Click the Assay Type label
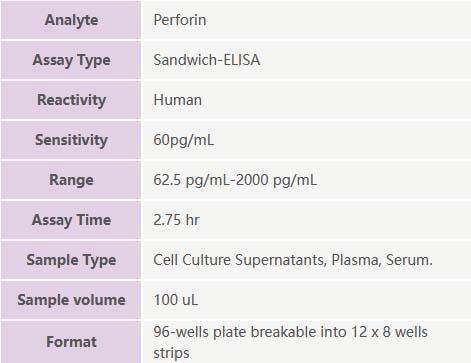The width and height of the screenshot is (471, 363). tap(71, 60)
